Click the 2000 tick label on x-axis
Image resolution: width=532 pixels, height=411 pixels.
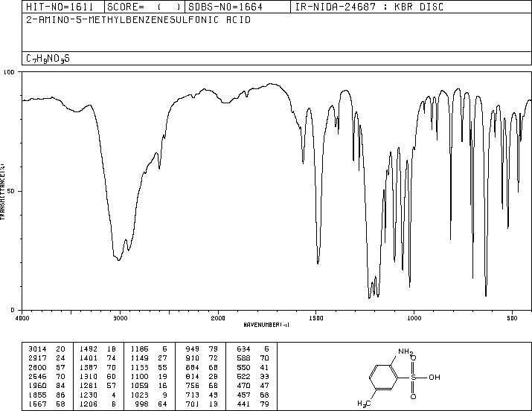pyautogui.click(x=218, y=318)
